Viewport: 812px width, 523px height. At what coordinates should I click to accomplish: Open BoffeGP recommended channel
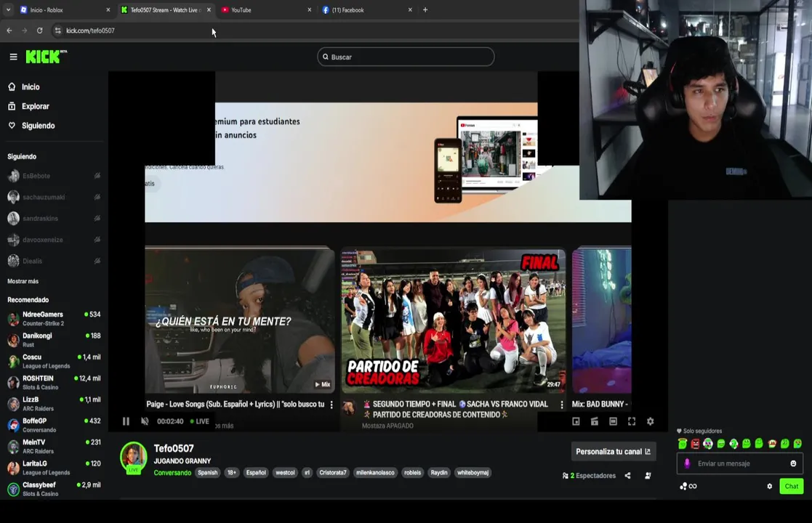click(x=54, y=425)
